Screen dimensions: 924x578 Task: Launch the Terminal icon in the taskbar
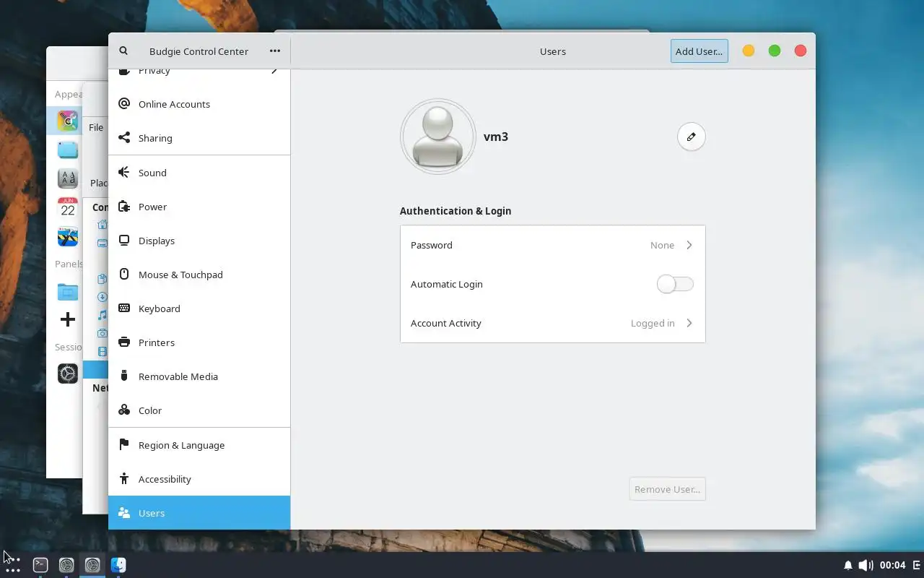(x=40, y=565)
